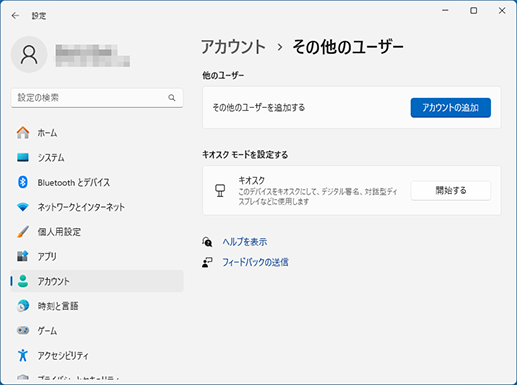
Task: Maximize the settings window
Action: [473, 11]
